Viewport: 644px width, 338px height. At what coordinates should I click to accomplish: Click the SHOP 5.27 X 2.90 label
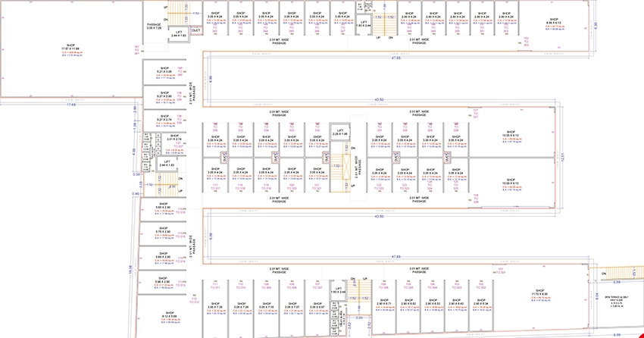tap(164, 95)
